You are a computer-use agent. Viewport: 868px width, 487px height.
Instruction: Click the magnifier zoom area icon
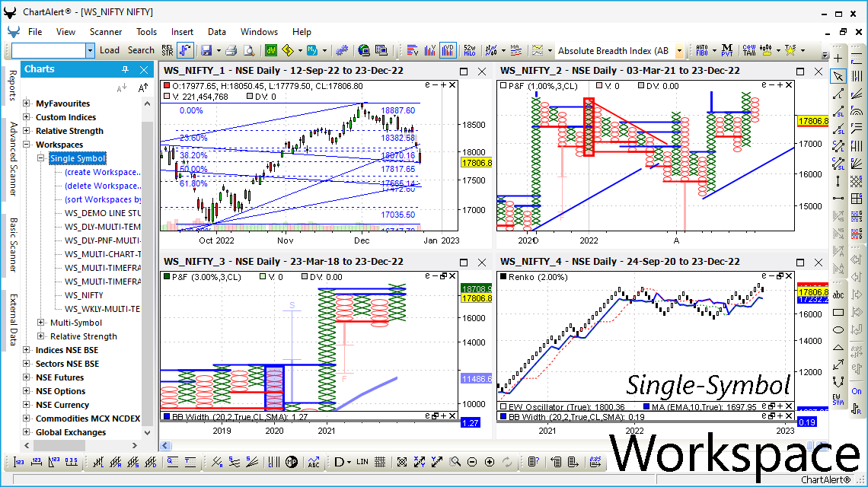click(455, 462)
